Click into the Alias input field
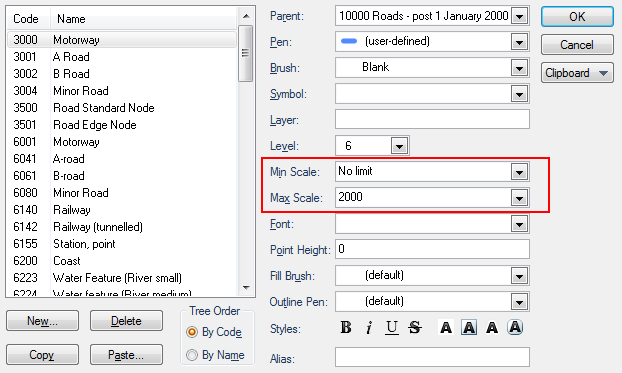The image size is (622, 373). click(x=432, y=357)
